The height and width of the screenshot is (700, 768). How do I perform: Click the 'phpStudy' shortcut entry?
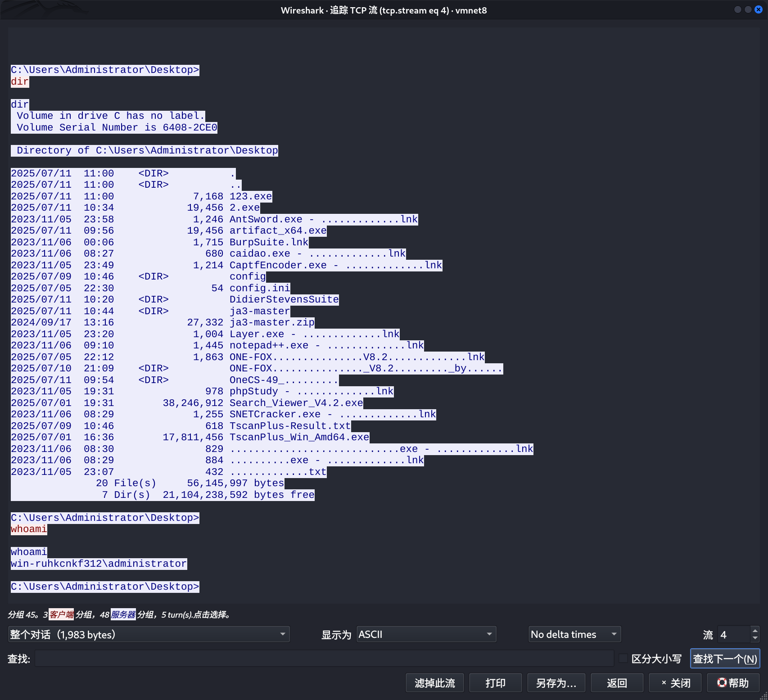312,391
